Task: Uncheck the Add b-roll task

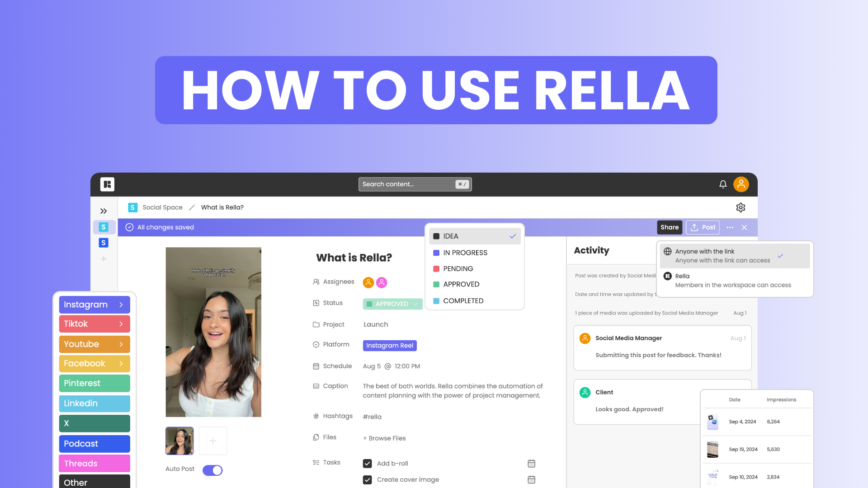Action: (367, 463)
